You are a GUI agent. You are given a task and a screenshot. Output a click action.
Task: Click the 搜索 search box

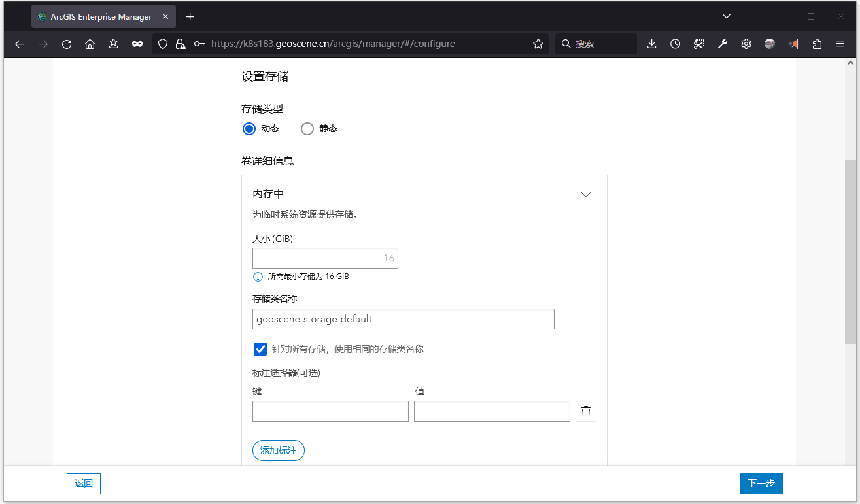point(596,44)
